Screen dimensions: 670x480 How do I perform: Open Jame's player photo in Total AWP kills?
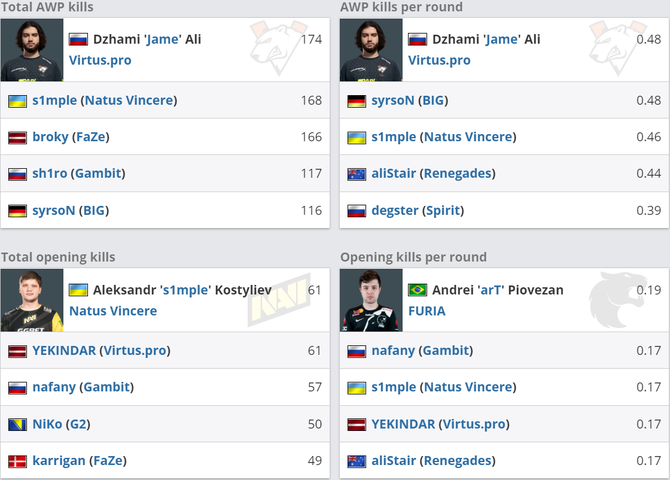[x=32, y=50]
